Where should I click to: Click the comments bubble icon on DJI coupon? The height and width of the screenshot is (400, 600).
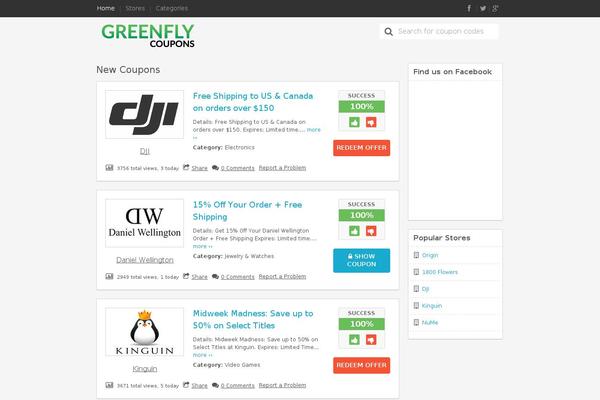pos(215,168)
